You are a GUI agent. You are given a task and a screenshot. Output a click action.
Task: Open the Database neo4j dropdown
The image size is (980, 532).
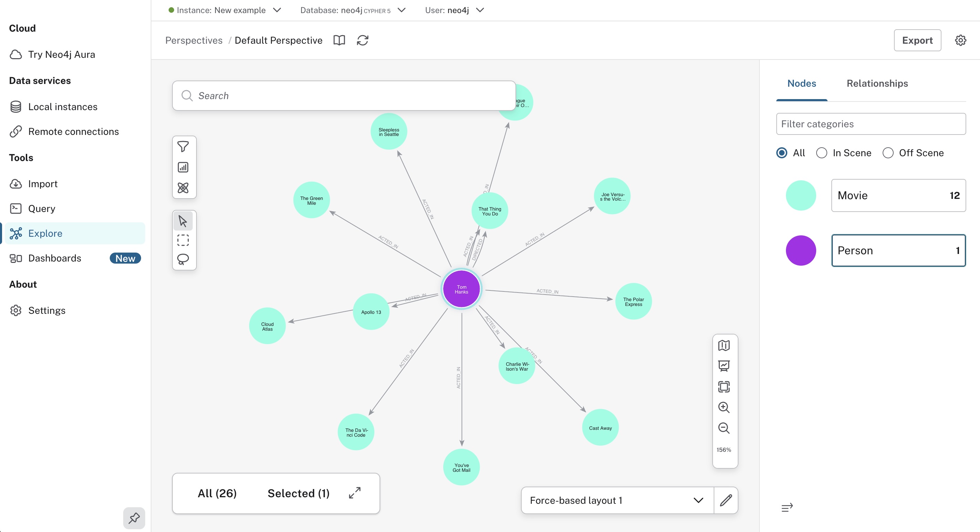[x=401, y=10]
